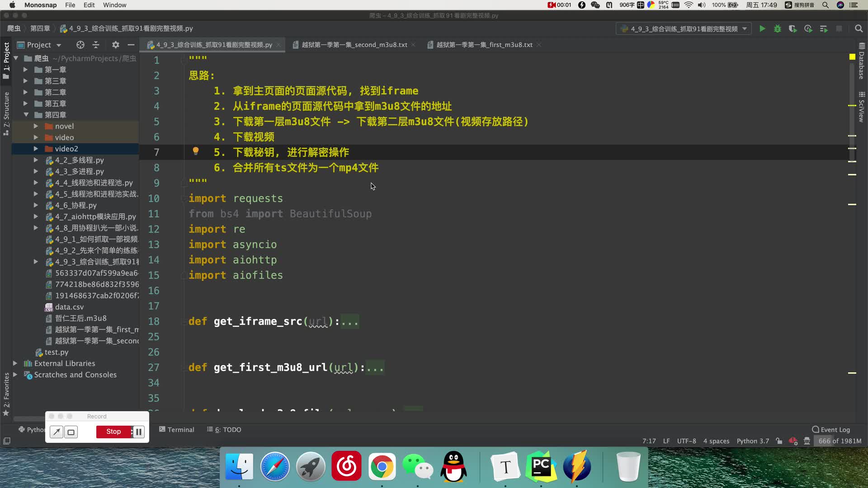Screen dimensions: 868x488
Task: Open the SciView side tool window
Action: click(x=862, y=107)
